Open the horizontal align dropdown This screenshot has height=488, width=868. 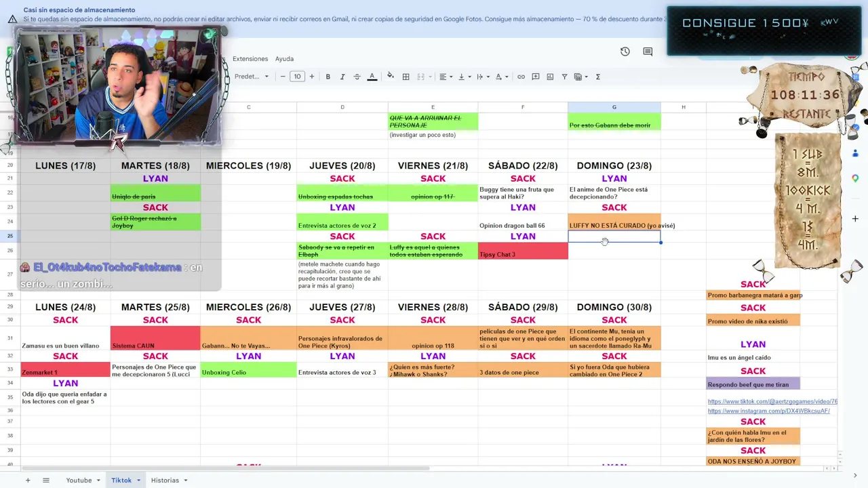coord(445,77)
